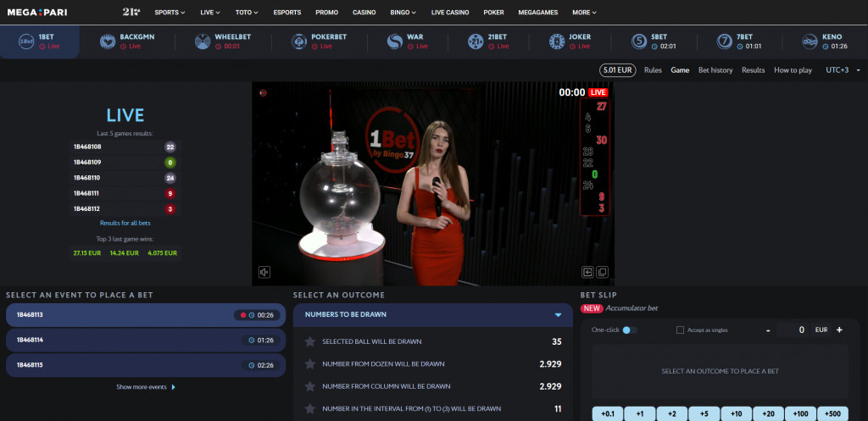This screenshot has height=421, width=868.
Task: Check the 'Accept as singles' checkbox
Action: [x=681, y=330]
